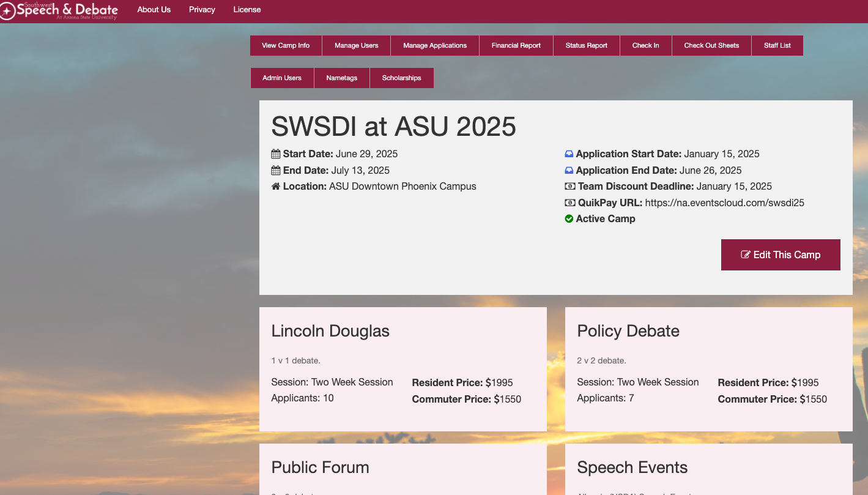
Task: Go to the License page
Action: pos(247,10)
